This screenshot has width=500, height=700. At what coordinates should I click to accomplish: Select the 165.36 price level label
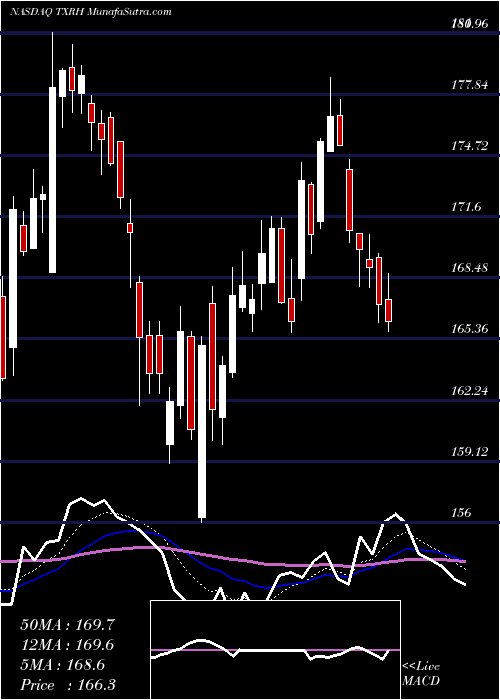coord(470,329)
